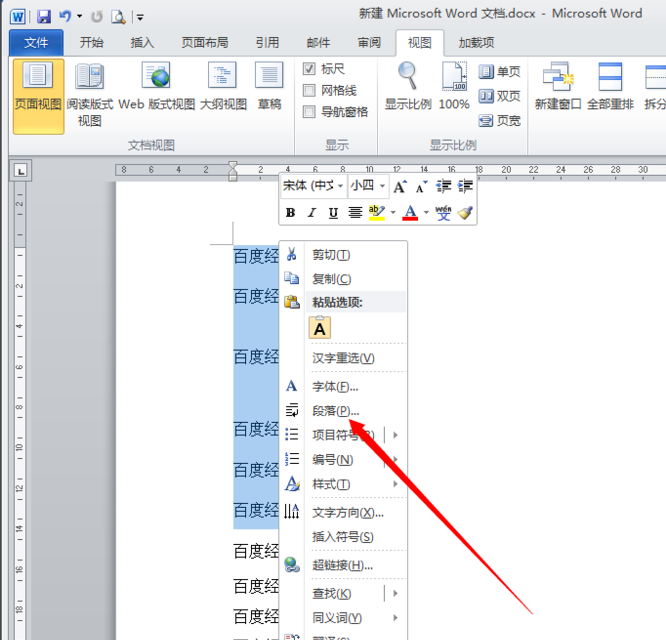
Task: Click the tab selector at ruler corner
Action: click(x=20, y=171)
